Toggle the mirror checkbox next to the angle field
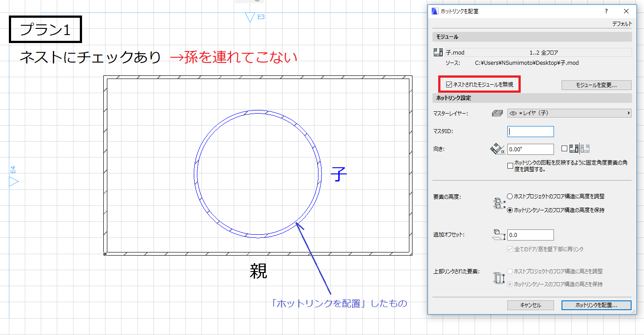Viewport: 644px width, 335px height. [x=564, y=149]
